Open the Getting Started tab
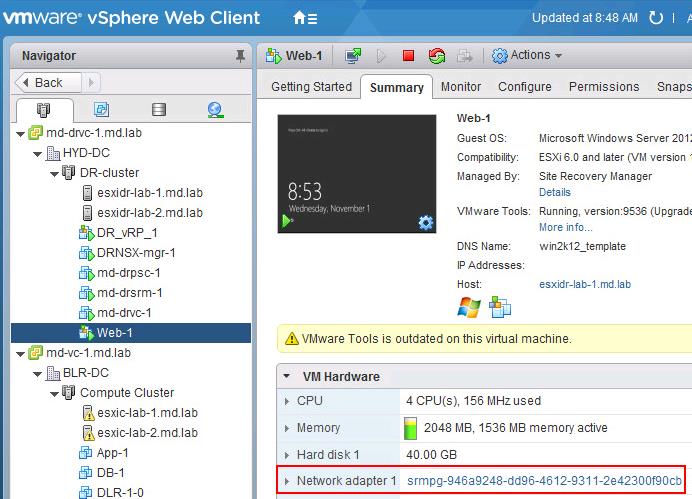This screenshot has width=692, height=499. [312, 86]
